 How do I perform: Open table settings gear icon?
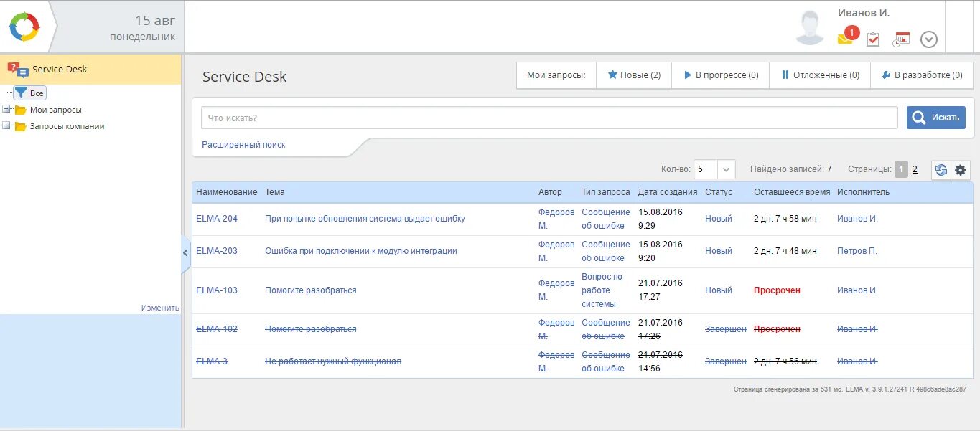click(961, 170)
